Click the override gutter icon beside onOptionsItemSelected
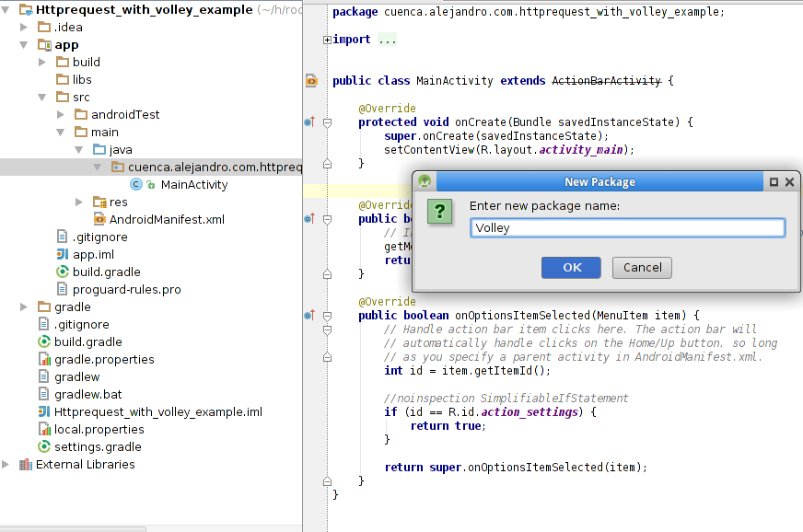The height and width of the screenshot is (532, 803). (x=310, y=316)
